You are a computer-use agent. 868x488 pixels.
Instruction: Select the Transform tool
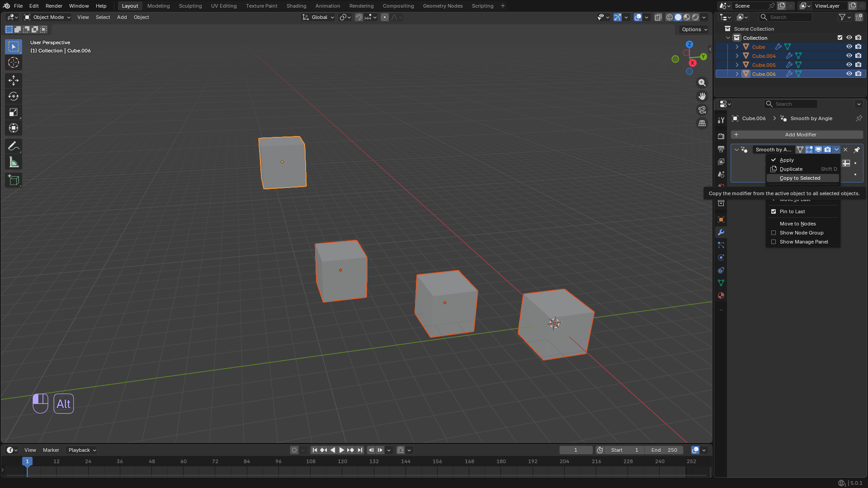point(14,128)
